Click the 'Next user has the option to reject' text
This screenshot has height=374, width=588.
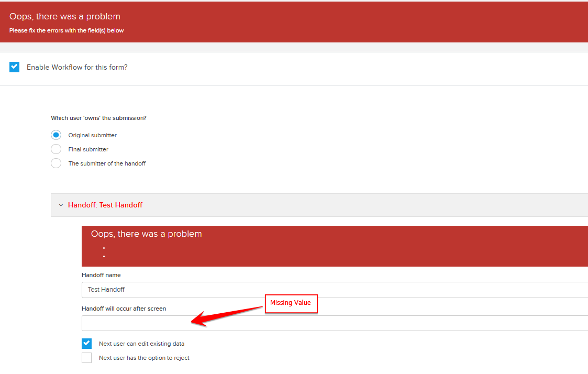pyautogui.click(x=144, y=358)
